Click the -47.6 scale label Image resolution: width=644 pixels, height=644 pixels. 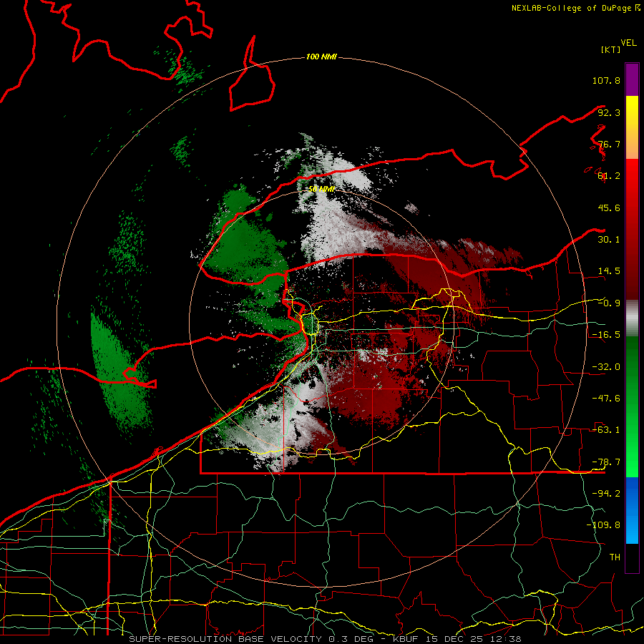pos(606,399)
